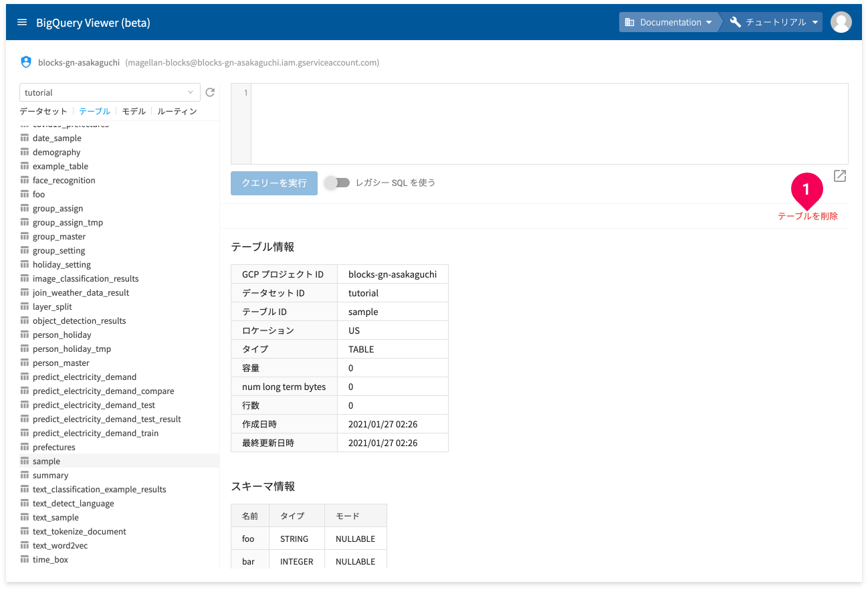Viewport: 868px width, 590px height.
Task: Click the table icon next to time_box
Action: point(25,559)
